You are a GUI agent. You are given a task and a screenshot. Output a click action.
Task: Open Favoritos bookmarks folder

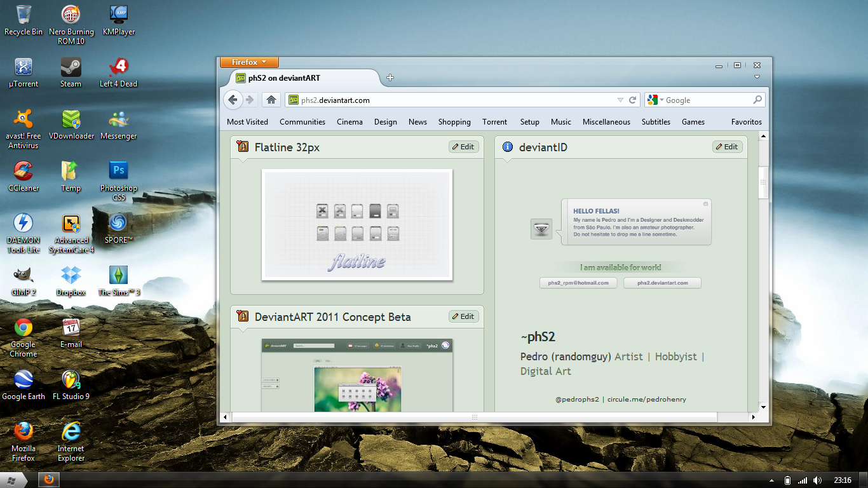click(x=747, y=122)
